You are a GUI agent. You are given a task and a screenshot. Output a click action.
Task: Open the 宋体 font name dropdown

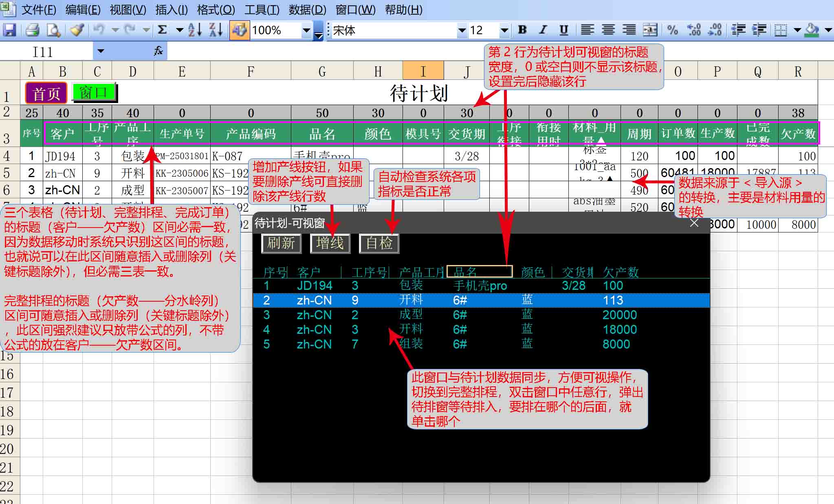click(462, 30)
